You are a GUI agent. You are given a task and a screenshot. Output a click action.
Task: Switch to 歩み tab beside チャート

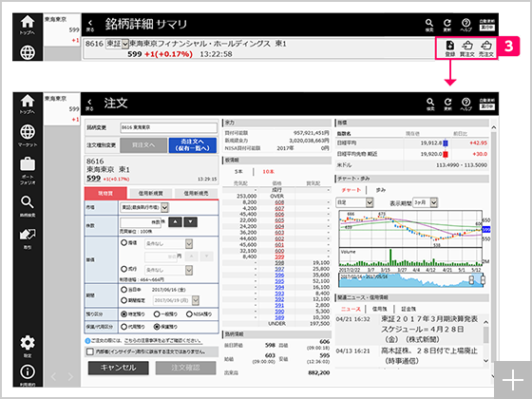tap(381, 190)
